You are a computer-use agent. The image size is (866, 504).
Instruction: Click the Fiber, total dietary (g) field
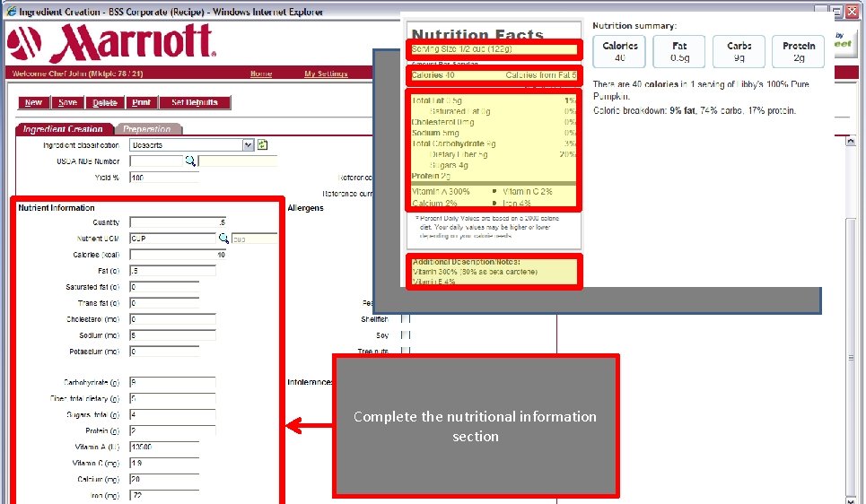173,398
